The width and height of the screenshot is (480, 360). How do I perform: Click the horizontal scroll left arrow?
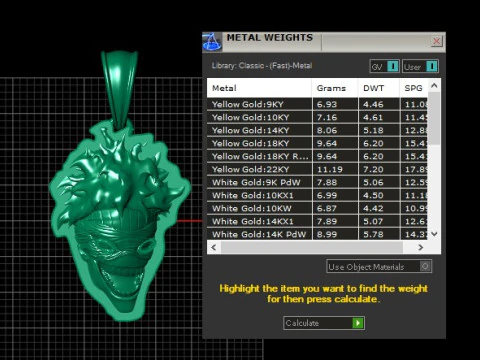[x=214, y=247]
